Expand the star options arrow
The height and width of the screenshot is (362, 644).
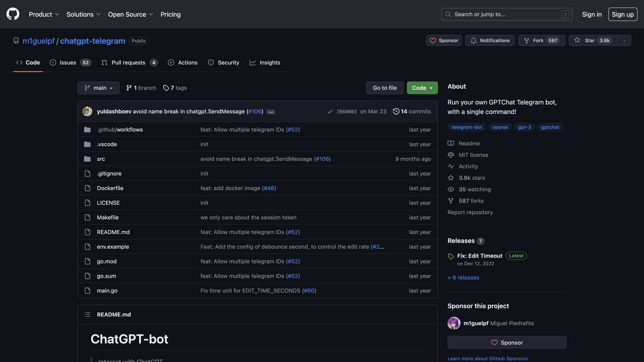(624, 40)
